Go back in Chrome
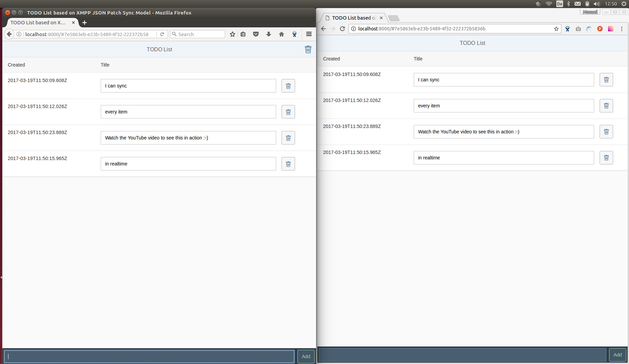Viewport: 629px width, 364px height. [x=323, y=29]
